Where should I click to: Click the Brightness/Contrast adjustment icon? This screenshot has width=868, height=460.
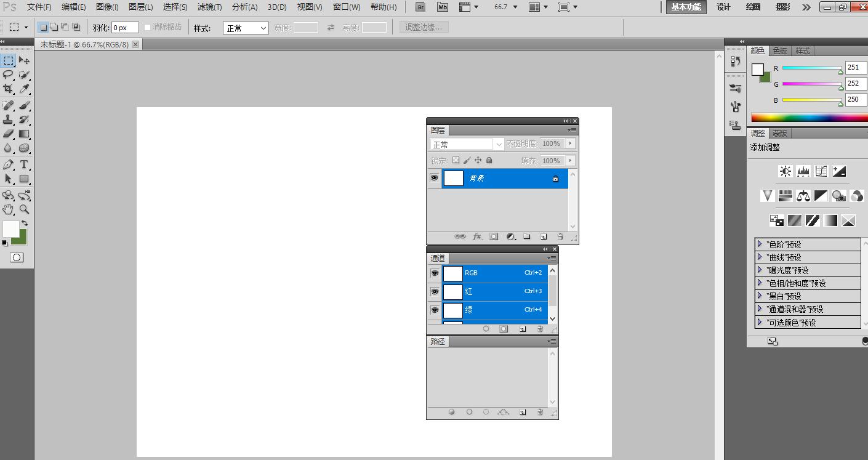[785, 171]
